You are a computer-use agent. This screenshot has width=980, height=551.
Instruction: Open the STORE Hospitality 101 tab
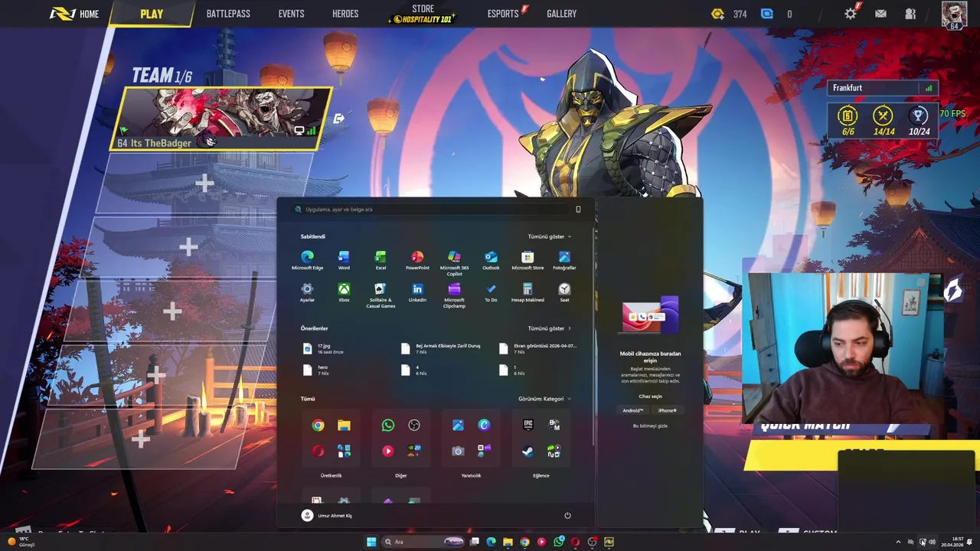pyautogui.click(x=423, y=13)
